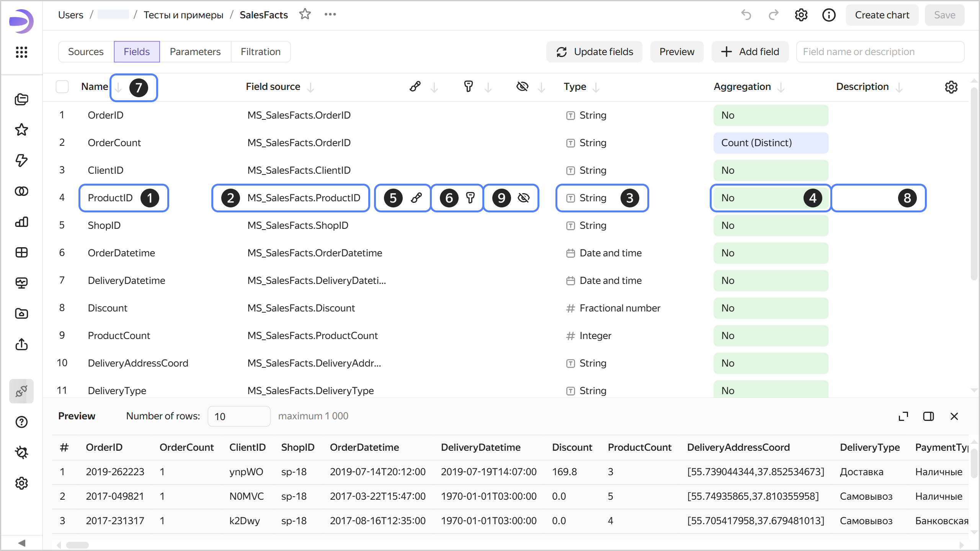Open the three-dots more options menu
980x551 pixels.
(x=330, y=15)
